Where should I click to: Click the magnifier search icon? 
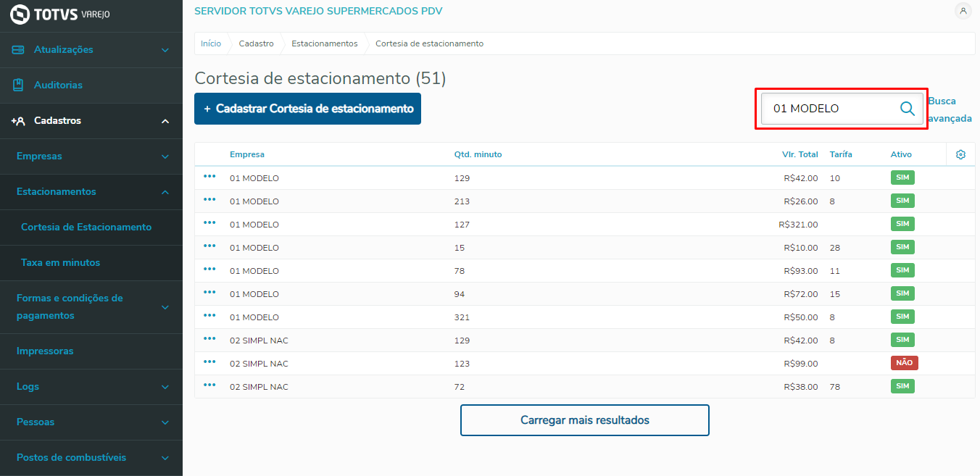[x=908, y=109]
